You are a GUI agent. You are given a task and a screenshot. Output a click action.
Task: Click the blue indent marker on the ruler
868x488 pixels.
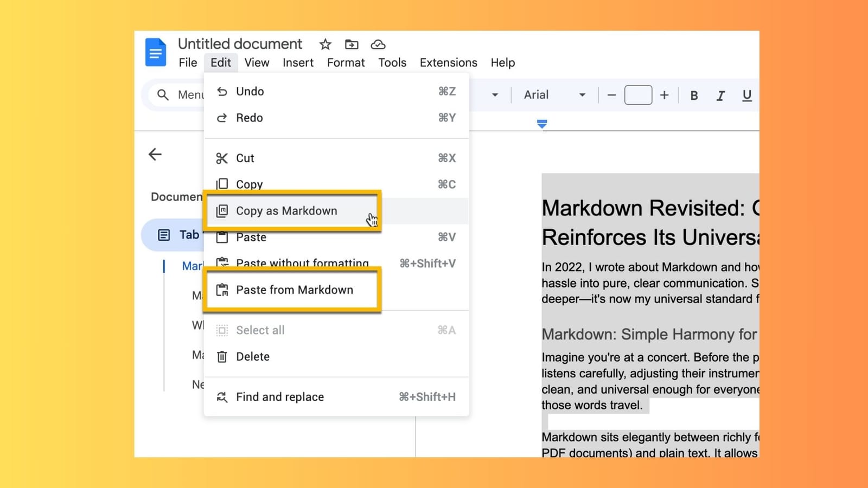click(x=541, y=124)
